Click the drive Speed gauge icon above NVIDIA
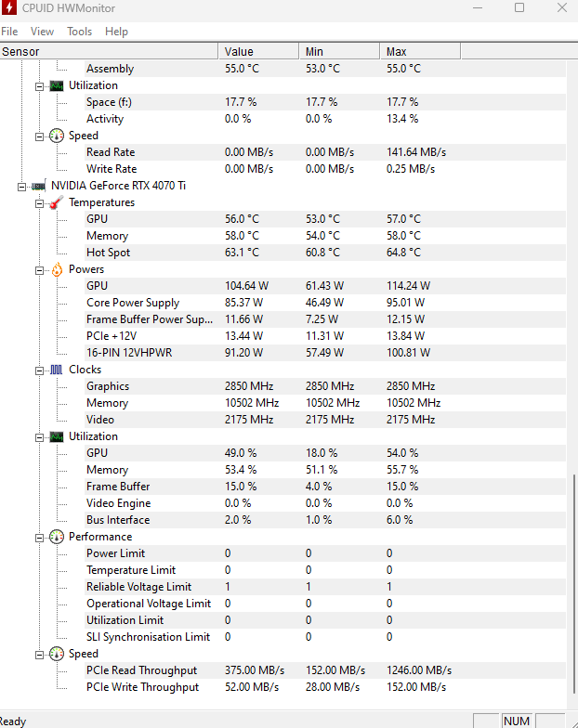The image size is (578, 728). 57,136
